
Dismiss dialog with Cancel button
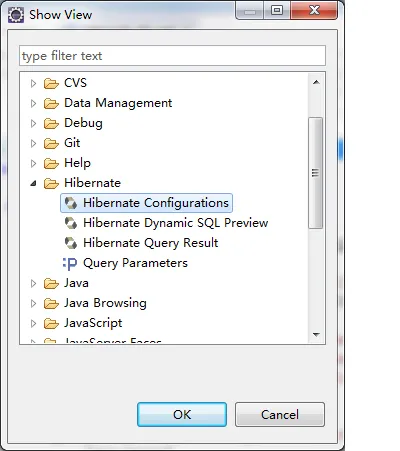click(x=280, y=414)
